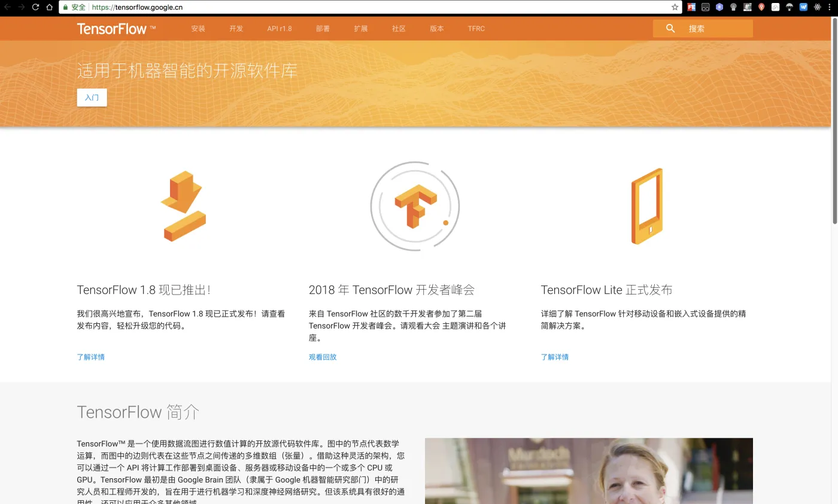838x504 pixels.
Task: Click 了解详情 under TensorFlow 1.8 announcement
Action: [x=91, y=357]
